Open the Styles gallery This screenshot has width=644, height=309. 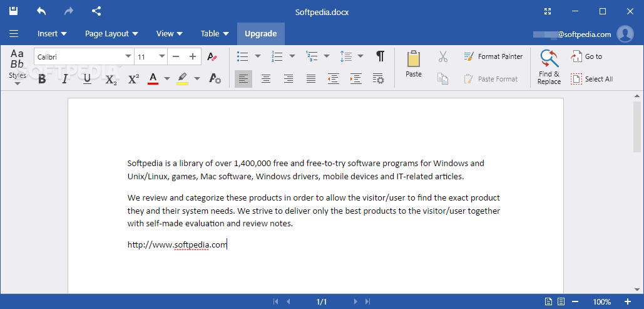pyautogui.click(x=18, y=68)
